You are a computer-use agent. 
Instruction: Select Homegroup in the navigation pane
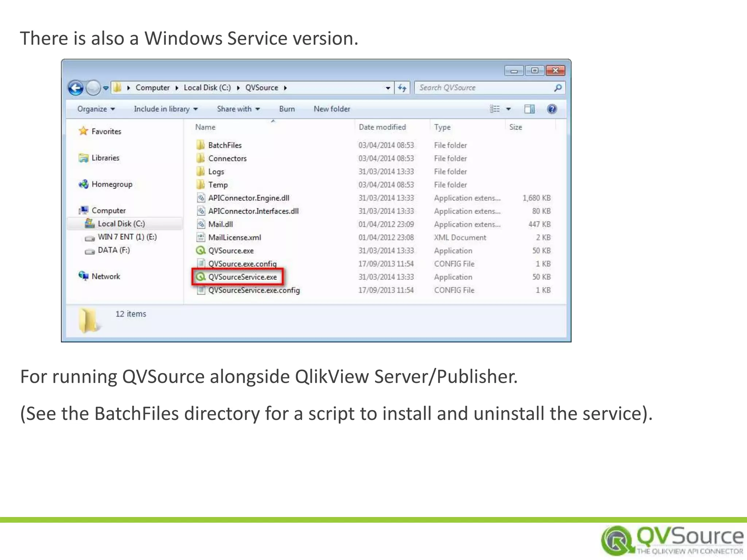(112, 184)
